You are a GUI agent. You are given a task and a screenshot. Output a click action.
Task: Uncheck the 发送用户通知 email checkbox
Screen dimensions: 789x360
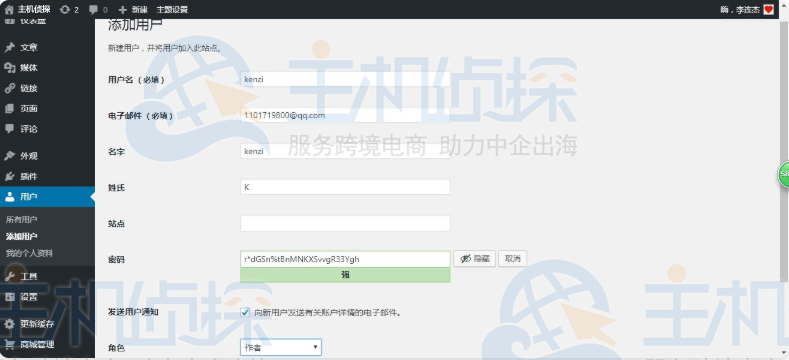[x=245, y=312]
